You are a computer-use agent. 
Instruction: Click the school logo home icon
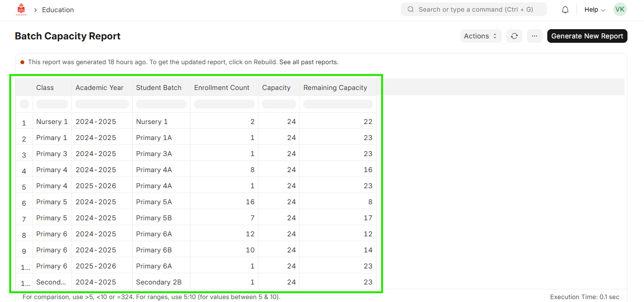[x=21, y=10]
